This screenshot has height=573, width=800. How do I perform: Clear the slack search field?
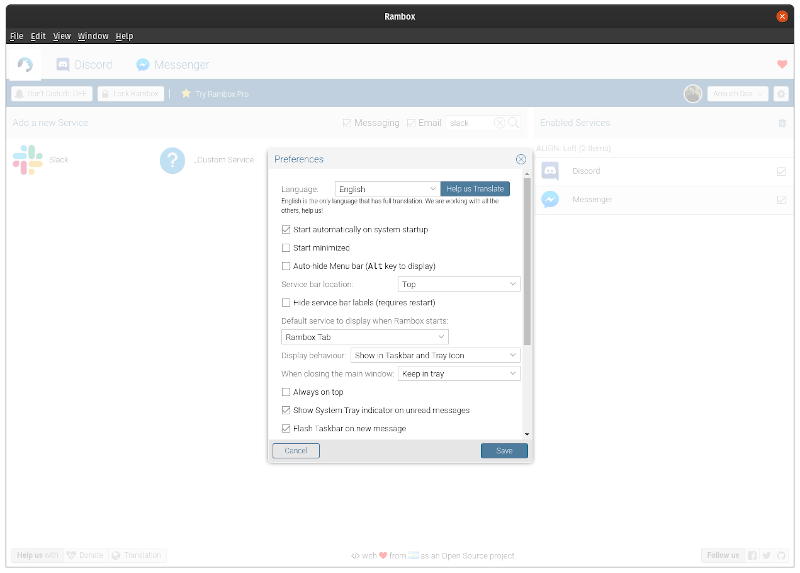[499, 123]
